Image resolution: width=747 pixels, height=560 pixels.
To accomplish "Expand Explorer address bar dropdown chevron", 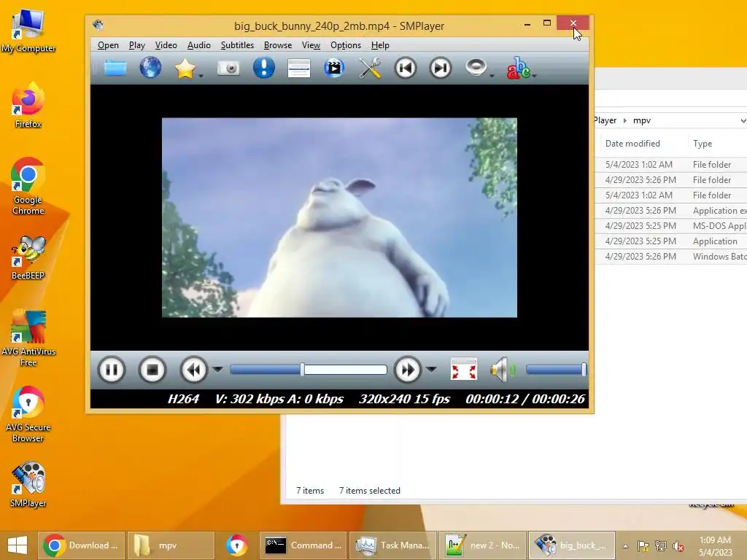I will pos(743,120).
